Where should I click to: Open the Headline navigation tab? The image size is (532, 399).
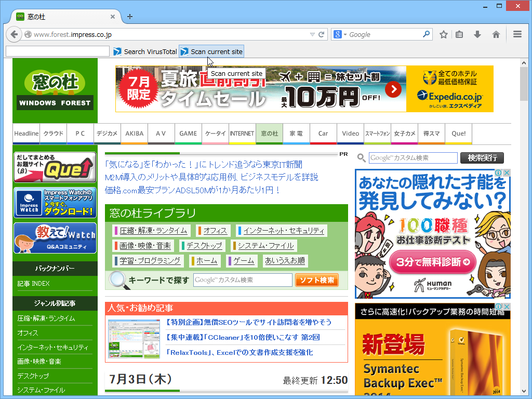tap(26, 134)
